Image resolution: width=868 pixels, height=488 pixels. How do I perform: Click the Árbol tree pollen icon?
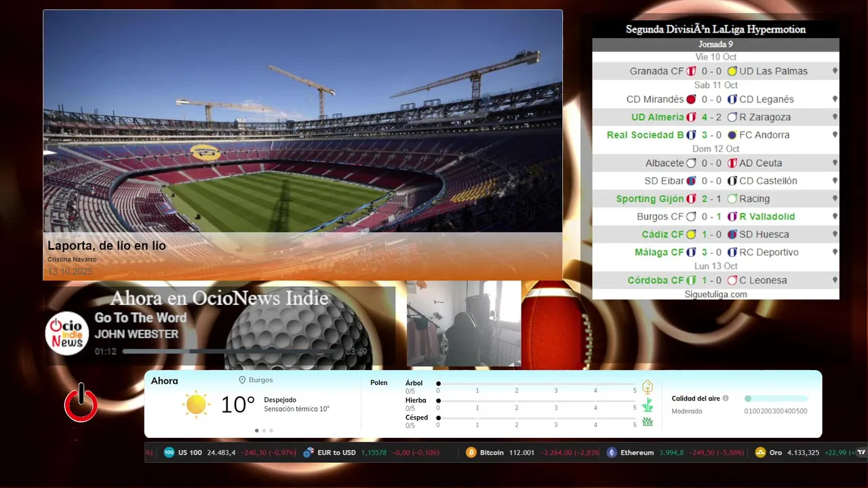648,387
